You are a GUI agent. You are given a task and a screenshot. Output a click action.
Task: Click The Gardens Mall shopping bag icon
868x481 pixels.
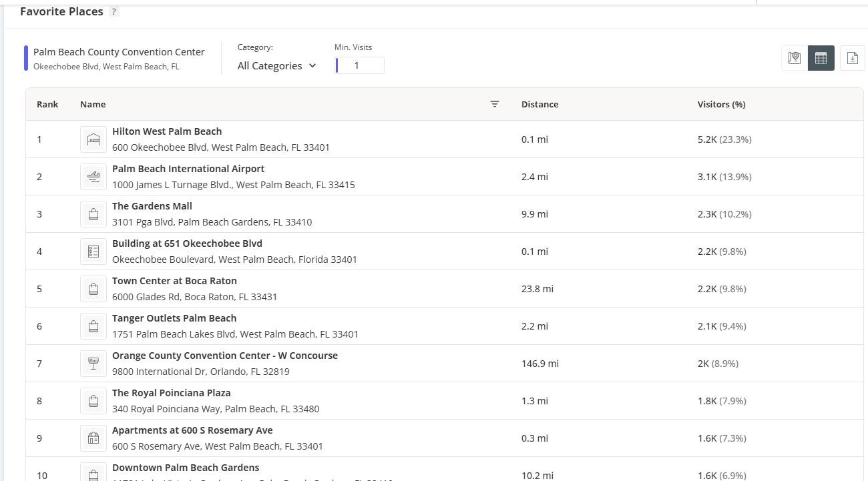(x=93, y=214)
